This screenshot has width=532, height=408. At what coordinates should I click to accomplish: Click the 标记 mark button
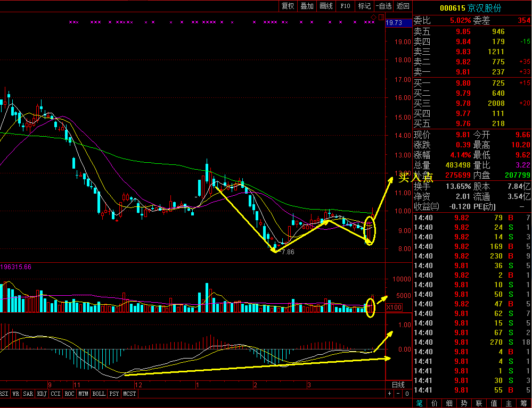(x=364, y=6)
